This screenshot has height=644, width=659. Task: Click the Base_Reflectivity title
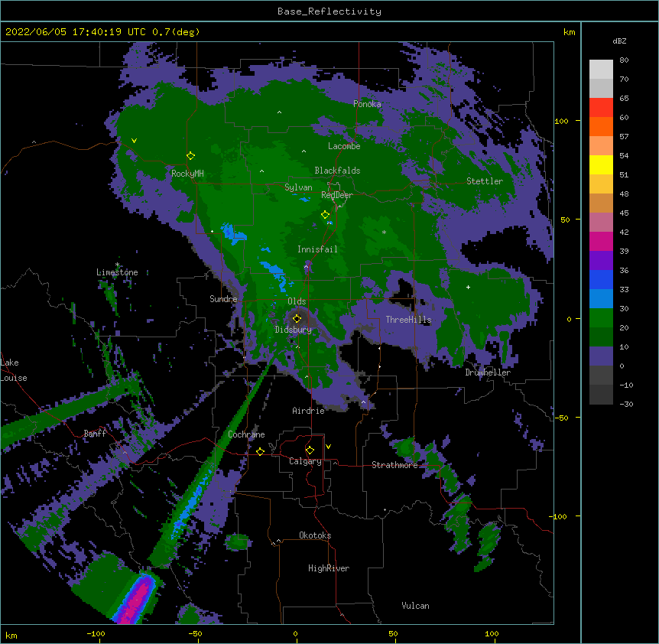click(x=329, y=11)
